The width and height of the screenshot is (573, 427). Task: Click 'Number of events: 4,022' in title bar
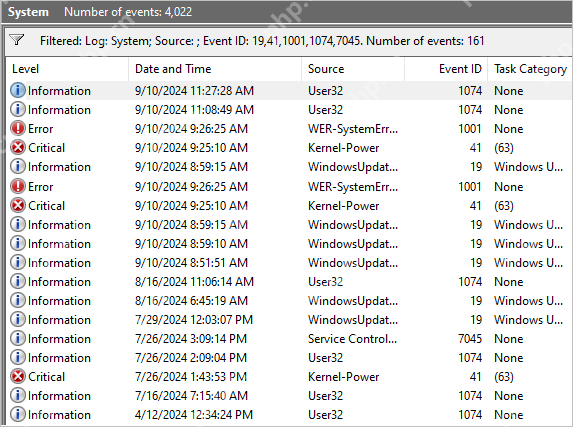pos(128,12)
